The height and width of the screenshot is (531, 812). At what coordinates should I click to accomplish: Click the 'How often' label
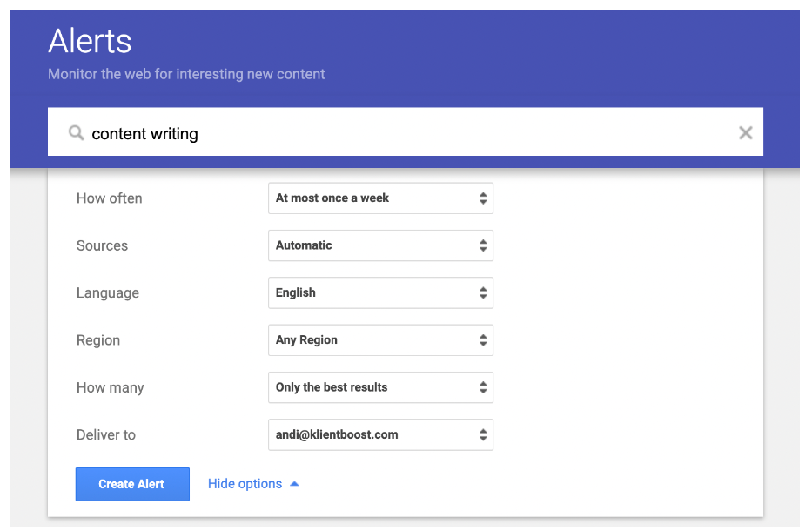click(x=109, y=198)
